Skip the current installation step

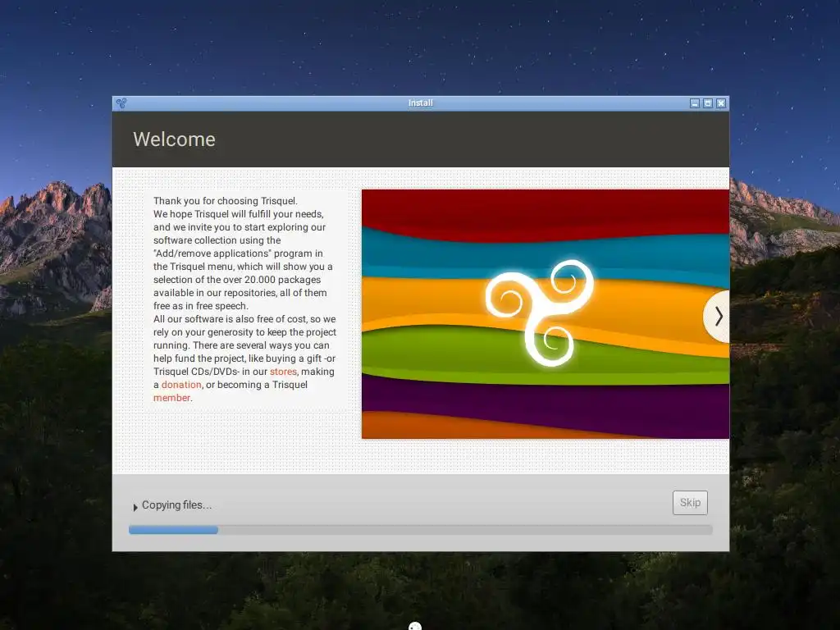690,503
